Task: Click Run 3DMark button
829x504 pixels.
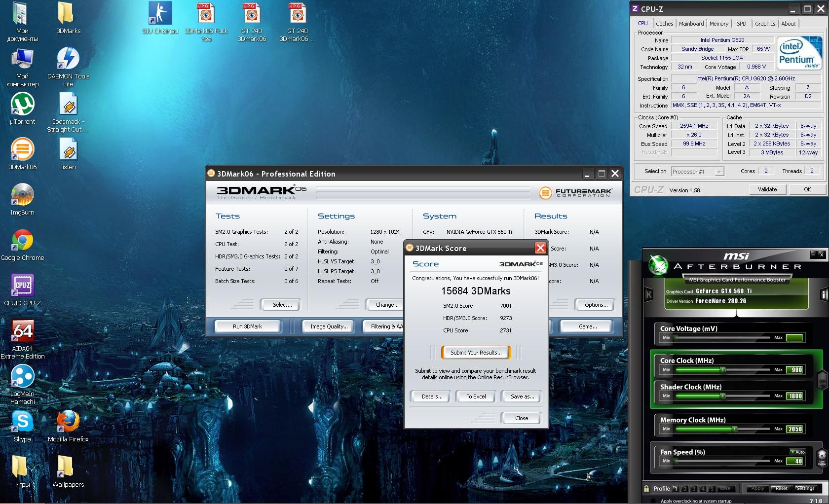Action: (247, 326)
